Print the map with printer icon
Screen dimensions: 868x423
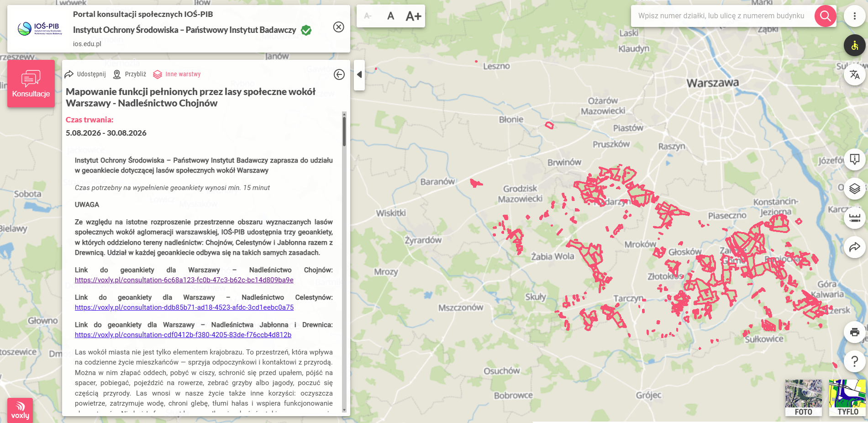click(855, 332)
